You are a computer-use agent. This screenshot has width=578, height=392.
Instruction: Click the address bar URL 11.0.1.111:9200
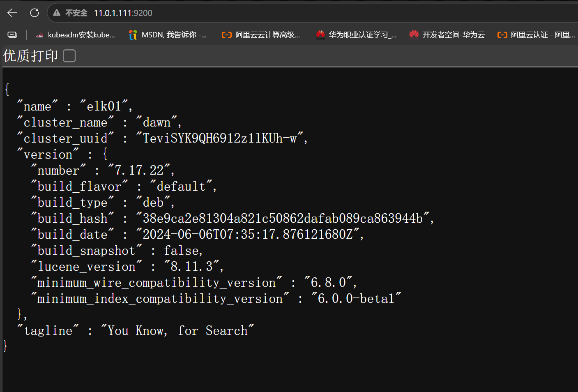[x=123, y=13]
